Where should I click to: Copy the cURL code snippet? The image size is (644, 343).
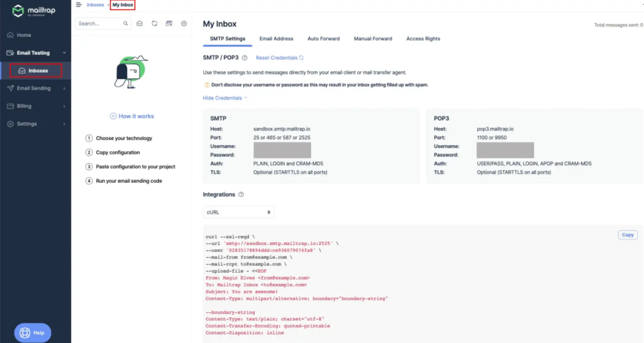coord(628,235)
